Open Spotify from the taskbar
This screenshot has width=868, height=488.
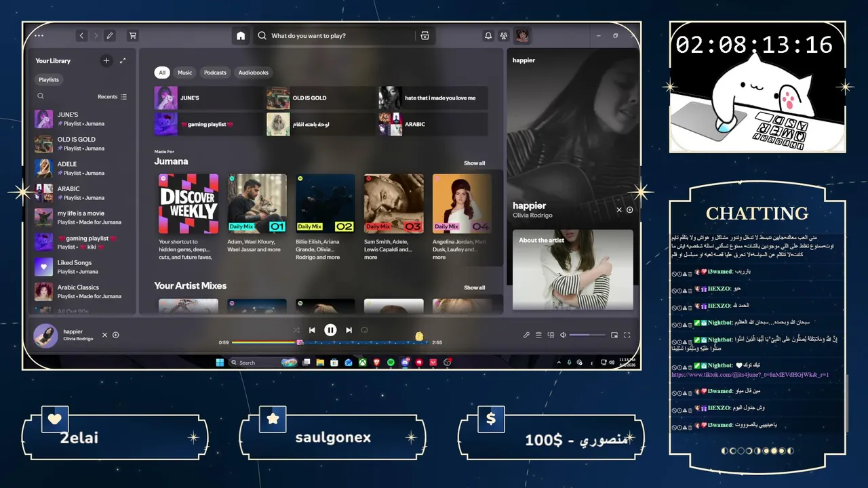click(x=391, y=363)
